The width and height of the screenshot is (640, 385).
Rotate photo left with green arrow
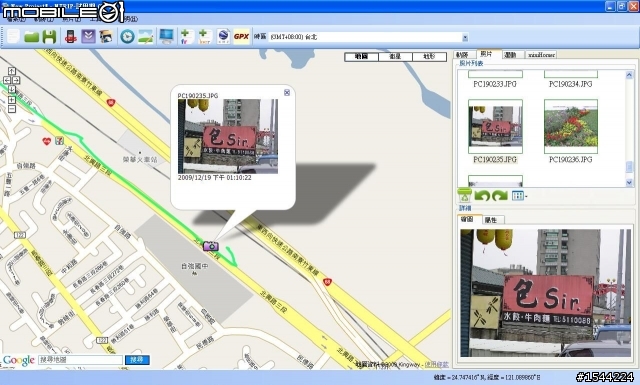[482, 196]
